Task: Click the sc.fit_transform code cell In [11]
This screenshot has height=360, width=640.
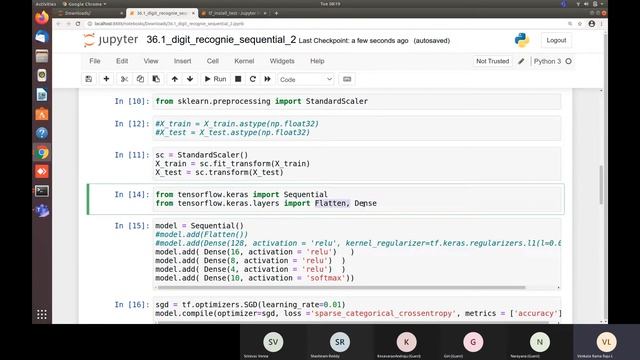Action: [357, 164]
